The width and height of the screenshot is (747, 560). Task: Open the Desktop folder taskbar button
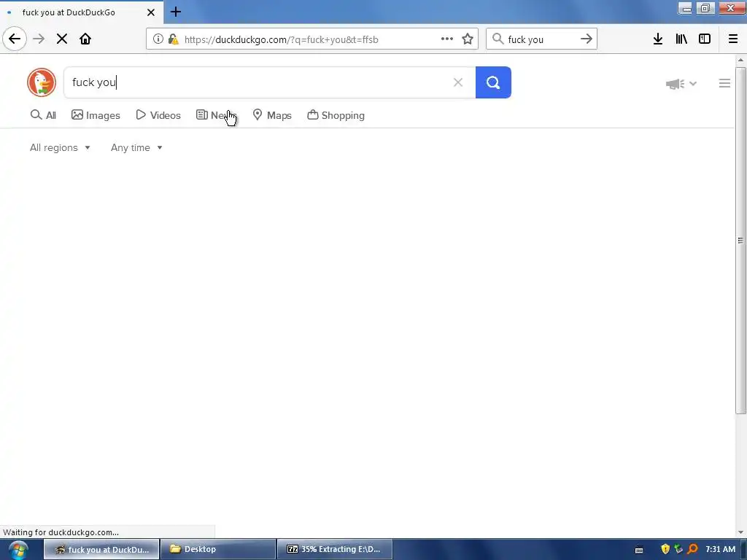218,549
